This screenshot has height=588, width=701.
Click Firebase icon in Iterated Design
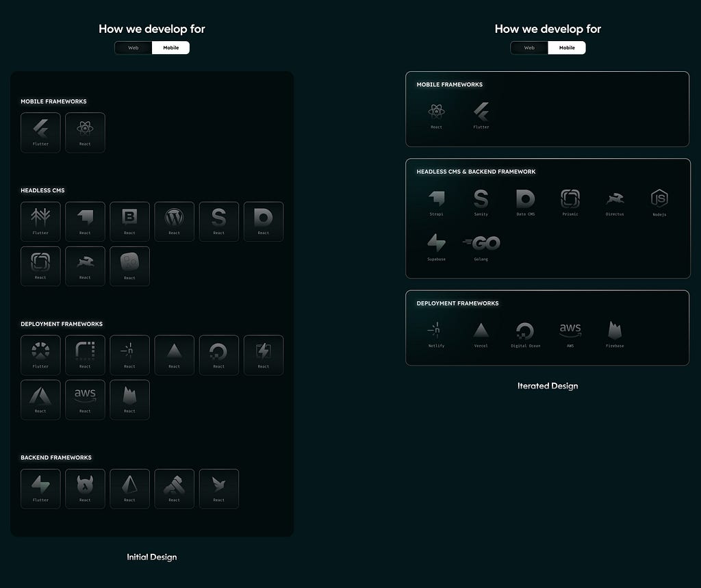pos(615,330)
